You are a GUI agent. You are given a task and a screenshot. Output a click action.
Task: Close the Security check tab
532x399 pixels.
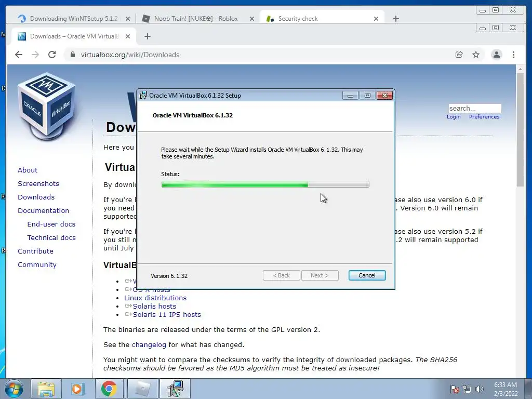point(376,19)
